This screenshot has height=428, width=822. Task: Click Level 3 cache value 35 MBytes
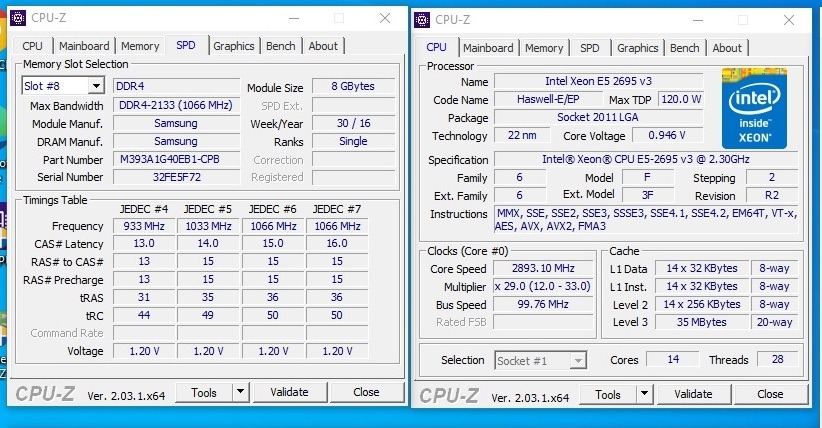(x=701, y=322)
